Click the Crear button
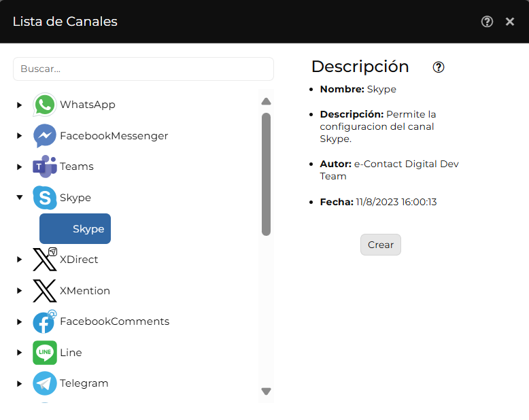 [381, 245]
